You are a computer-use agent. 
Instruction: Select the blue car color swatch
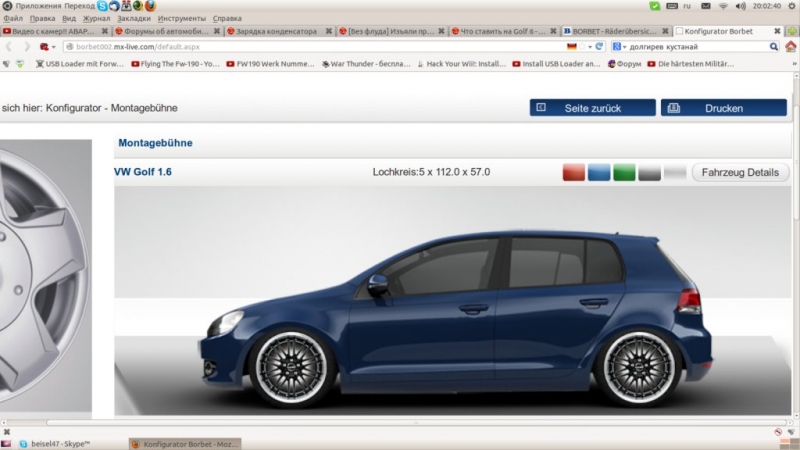tap(599, 172)
